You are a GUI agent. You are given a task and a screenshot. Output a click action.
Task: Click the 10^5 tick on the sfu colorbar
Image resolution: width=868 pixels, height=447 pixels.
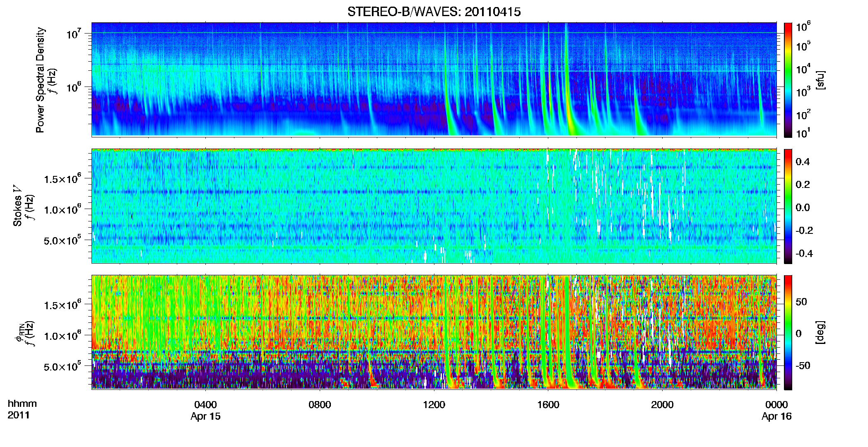coord(803,46)
